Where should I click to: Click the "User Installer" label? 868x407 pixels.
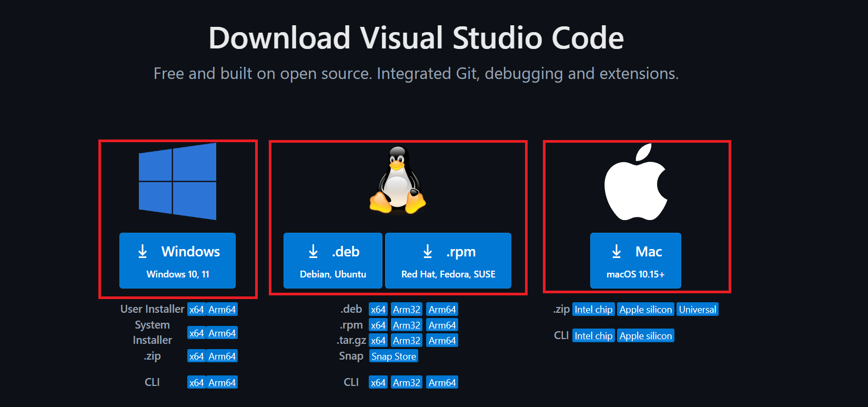[x=153, y=309]
